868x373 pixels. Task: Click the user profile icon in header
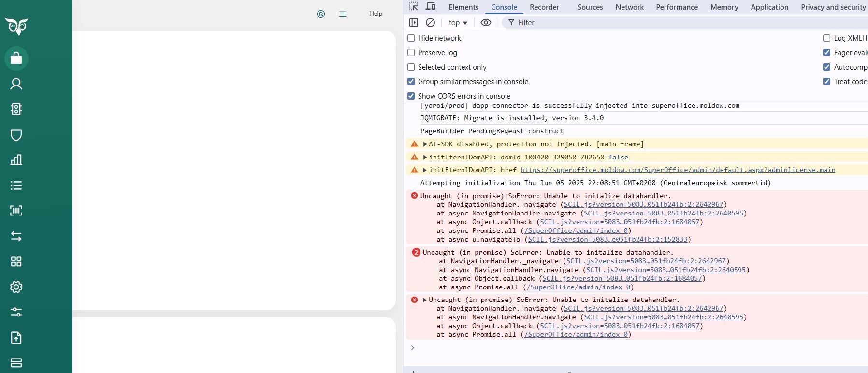321,14
